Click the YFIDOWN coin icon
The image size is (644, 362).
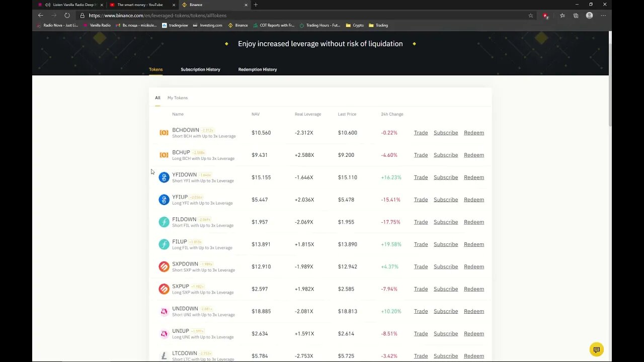pyautogui.click(x=164, y=177)
